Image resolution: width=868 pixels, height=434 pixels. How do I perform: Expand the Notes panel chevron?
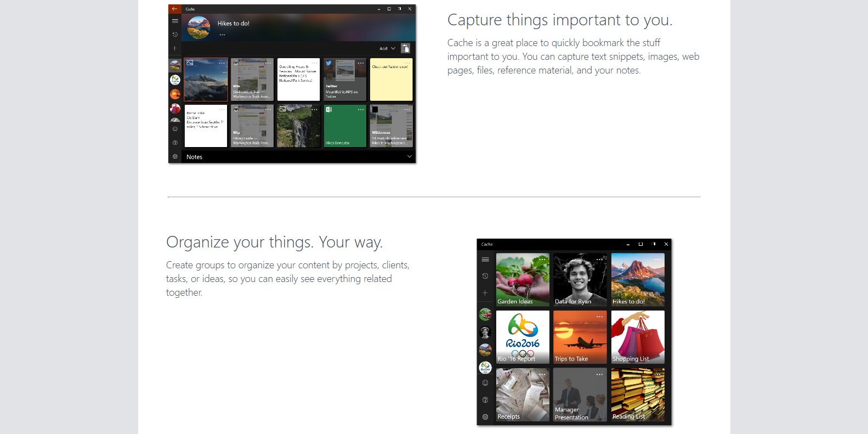click(x=409, y=156)
